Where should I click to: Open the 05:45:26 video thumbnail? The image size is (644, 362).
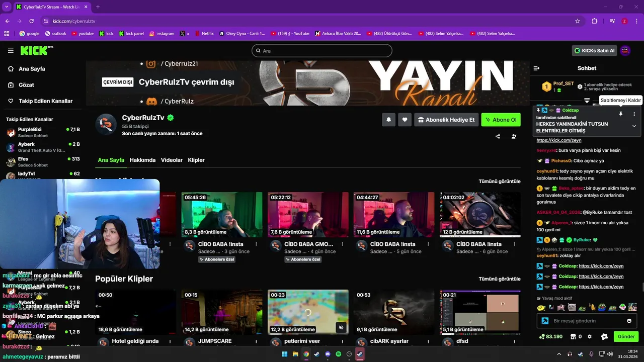222,215
